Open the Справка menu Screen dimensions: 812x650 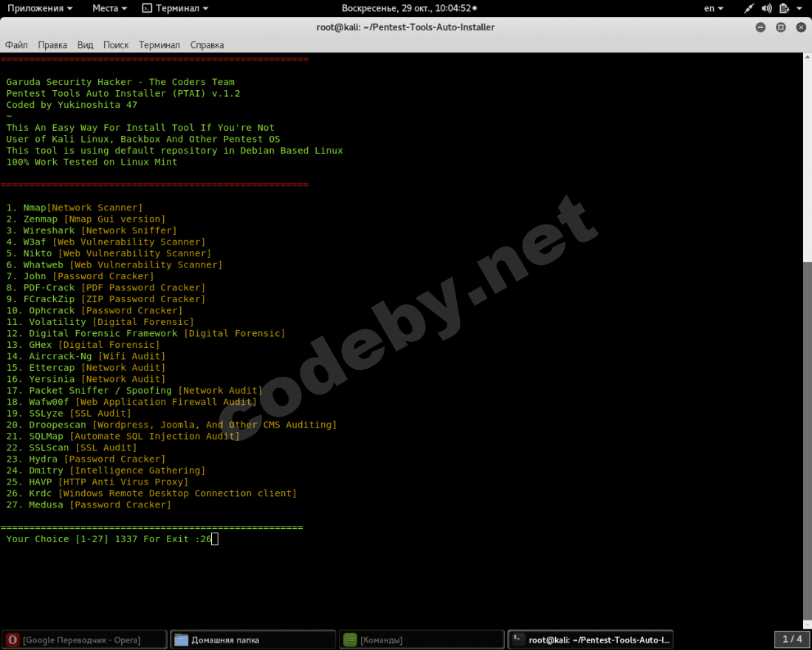207,45
